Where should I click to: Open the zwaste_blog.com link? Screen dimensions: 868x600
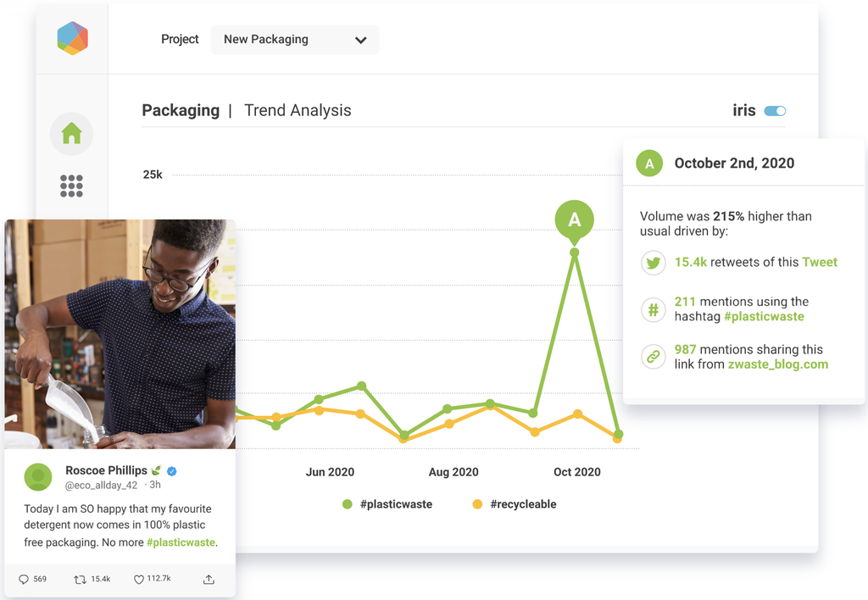pos(777,364)
